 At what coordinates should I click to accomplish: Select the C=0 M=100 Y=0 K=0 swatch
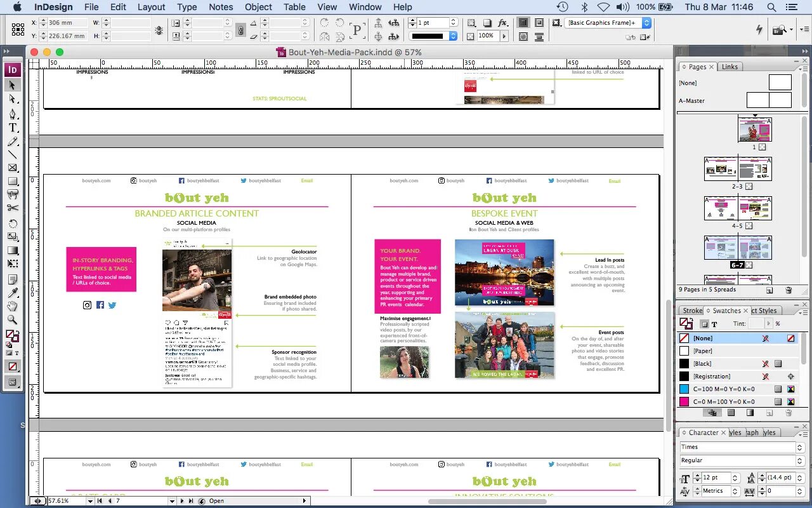tap(738, 402)
